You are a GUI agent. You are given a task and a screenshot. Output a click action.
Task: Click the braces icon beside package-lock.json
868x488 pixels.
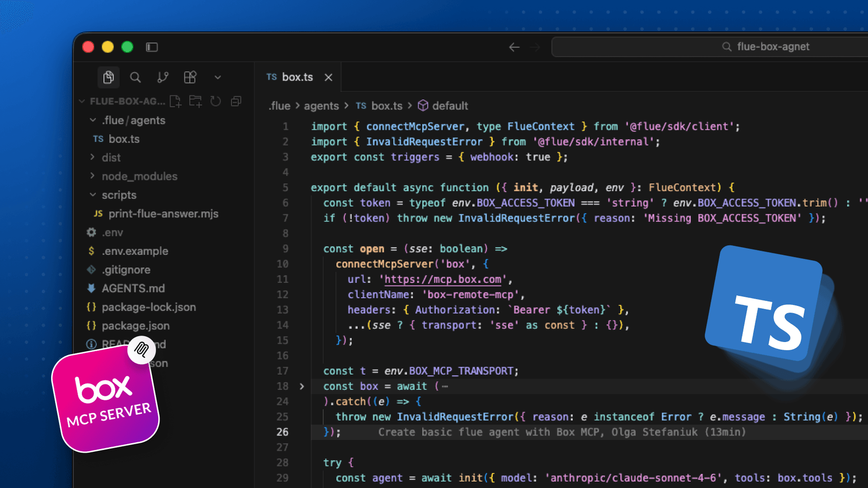tap(91, 307)
